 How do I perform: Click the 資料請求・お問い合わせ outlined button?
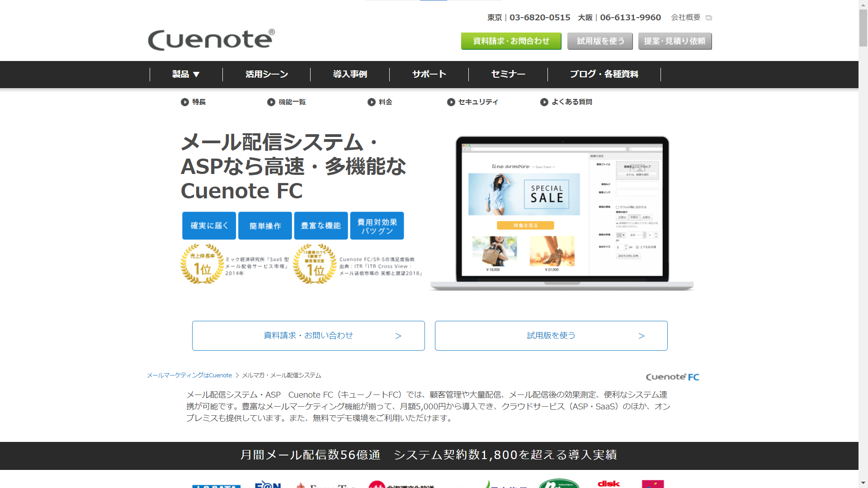[x=308, y=336]
